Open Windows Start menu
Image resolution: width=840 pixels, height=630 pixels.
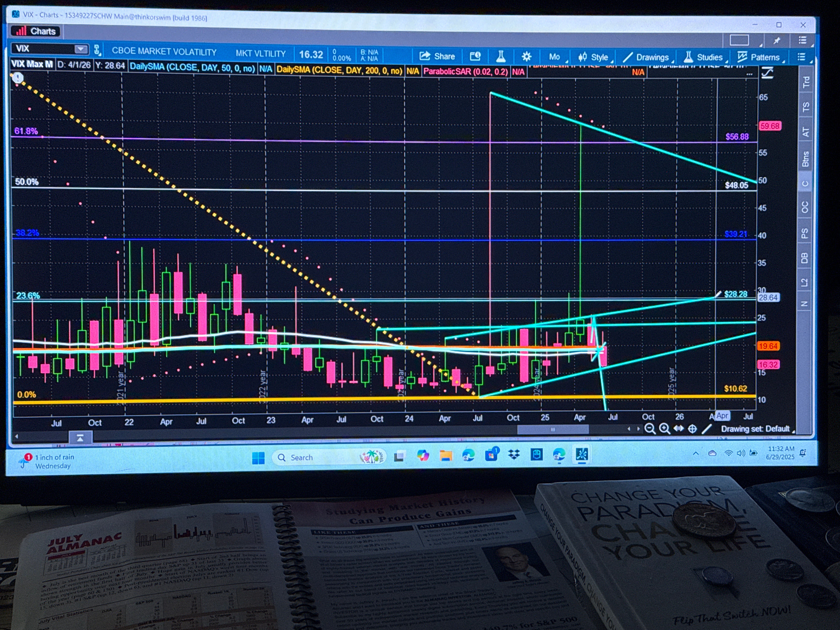coord(258,457)
